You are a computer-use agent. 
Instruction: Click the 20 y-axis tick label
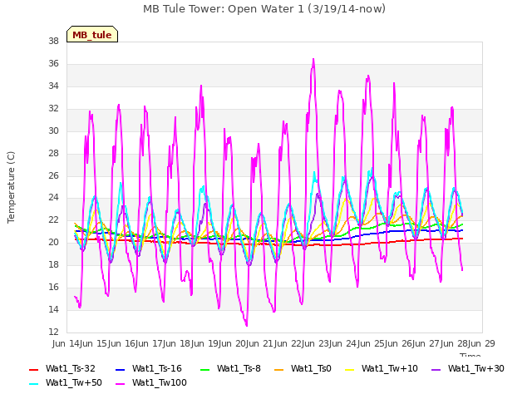[53, 242]
